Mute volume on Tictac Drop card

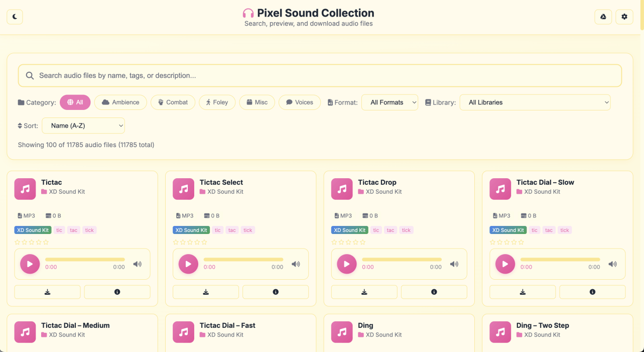point(454,264)
